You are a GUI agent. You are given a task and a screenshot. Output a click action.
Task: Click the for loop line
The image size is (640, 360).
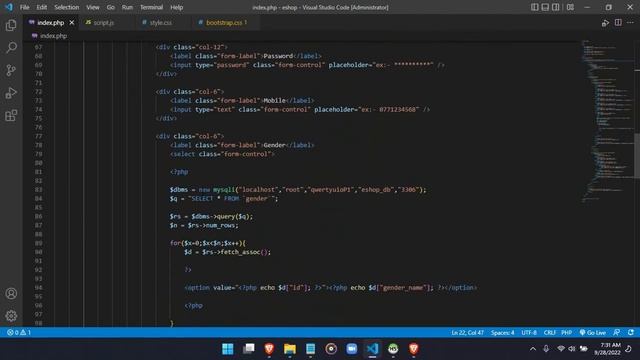click(207, 243)
